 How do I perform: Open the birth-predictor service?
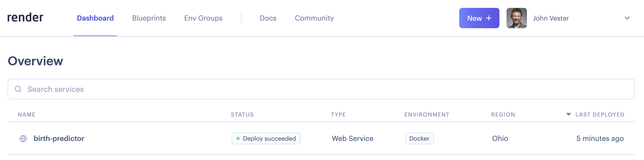click(x=59, y=139)
